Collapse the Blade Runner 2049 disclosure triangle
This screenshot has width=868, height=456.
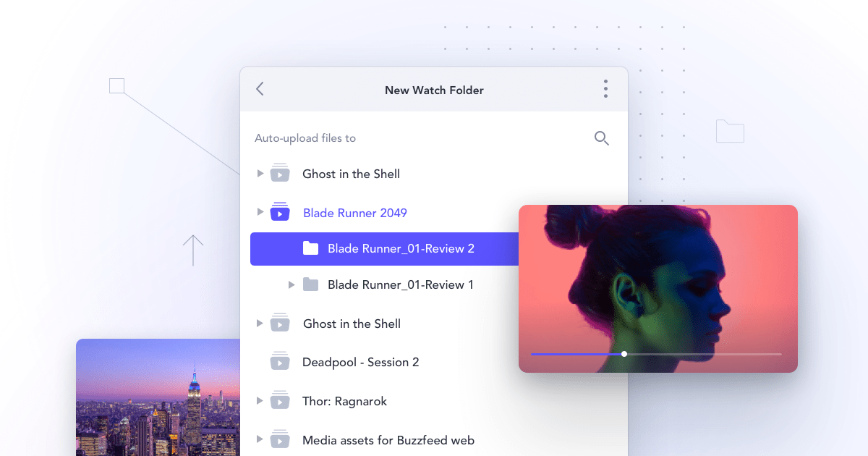pyautogui.click(x=260, y=212)
